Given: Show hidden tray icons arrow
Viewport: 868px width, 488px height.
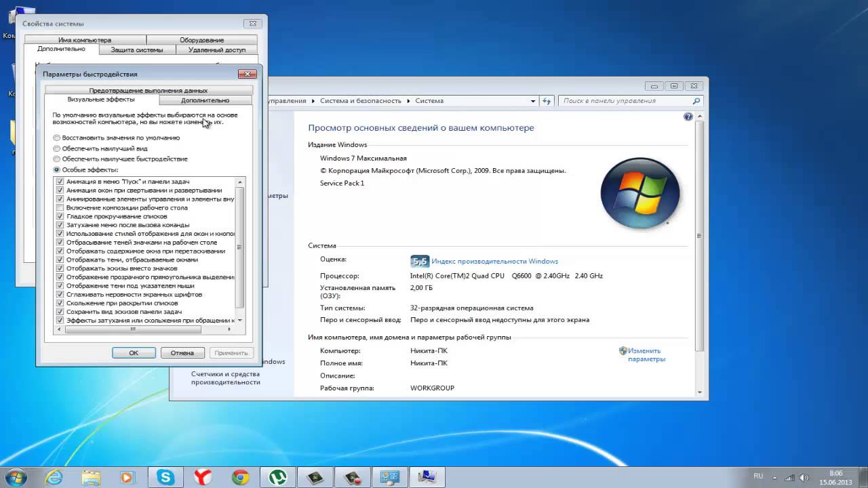Looking at the screenshot, I should coord(775,476).
